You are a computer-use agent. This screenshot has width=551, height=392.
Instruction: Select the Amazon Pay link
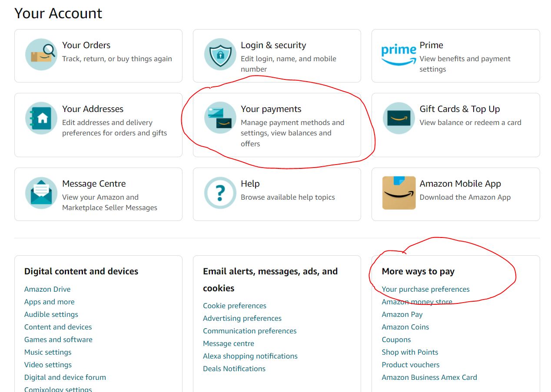(x=402, y=314)
